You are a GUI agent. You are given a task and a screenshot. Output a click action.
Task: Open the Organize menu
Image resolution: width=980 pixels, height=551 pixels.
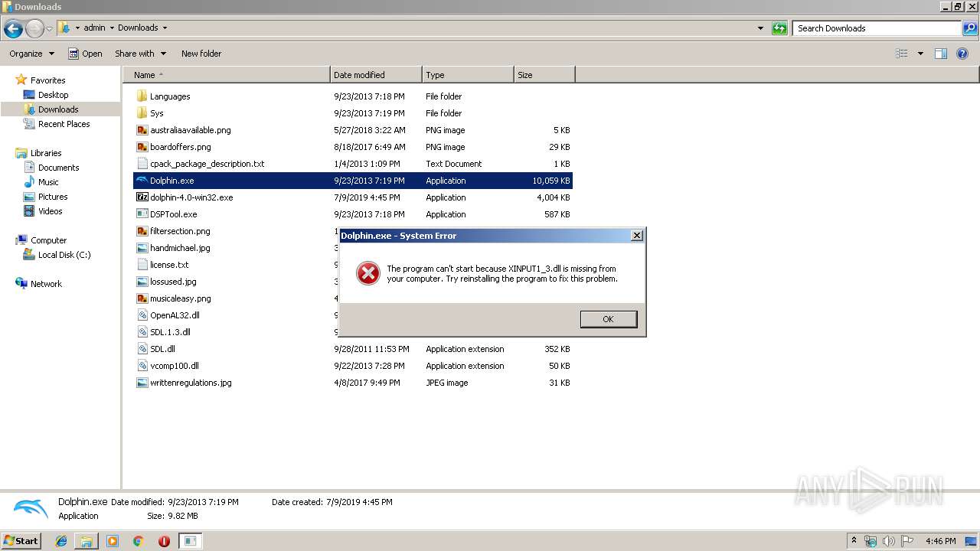point(31,54)
